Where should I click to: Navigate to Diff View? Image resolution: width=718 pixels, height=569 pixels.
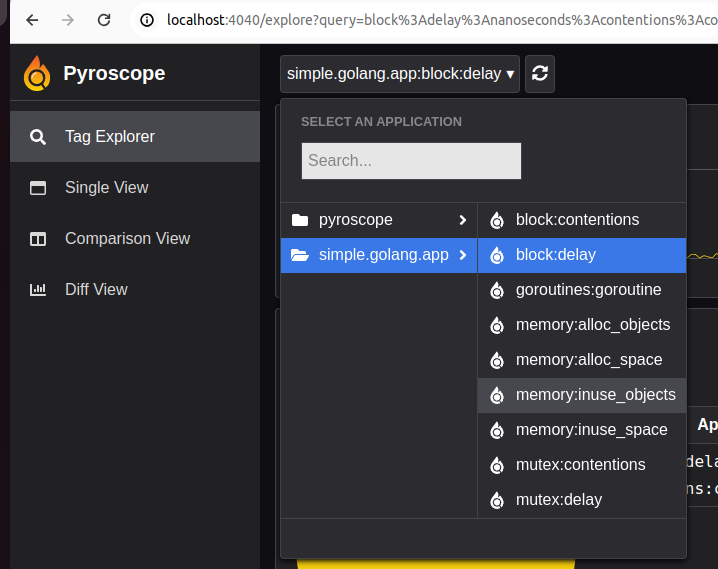point(96,290)
